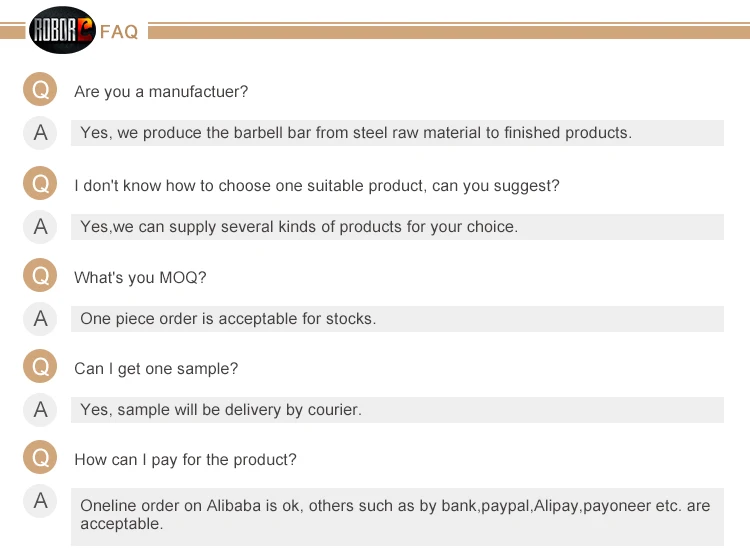Click the Q icon beside the MOQ question
Image resolution: width=750 pixels, height=556 pixels.
click(x=40, y=276)
